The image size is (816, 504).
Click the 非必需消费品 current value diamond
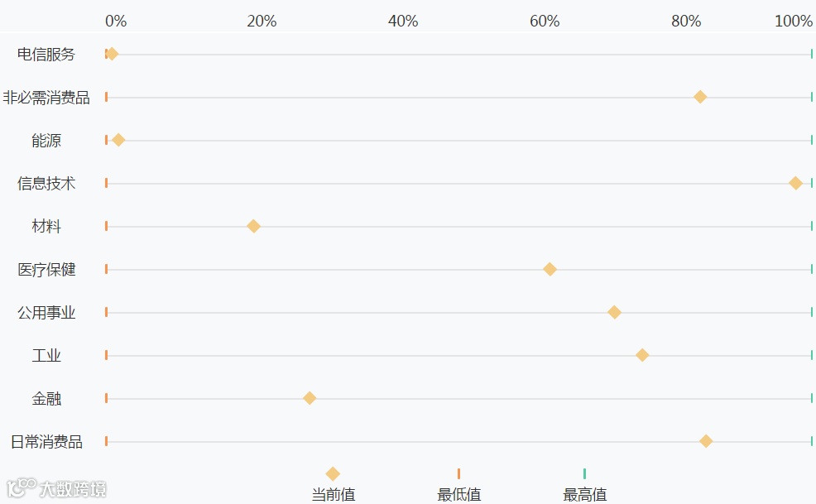pos(700,97)
